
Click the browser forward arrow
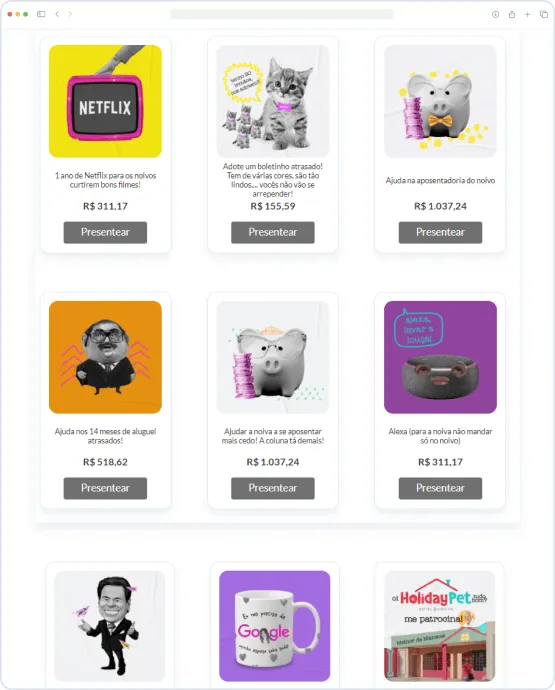pyautogui.click(x=70, y=14)
